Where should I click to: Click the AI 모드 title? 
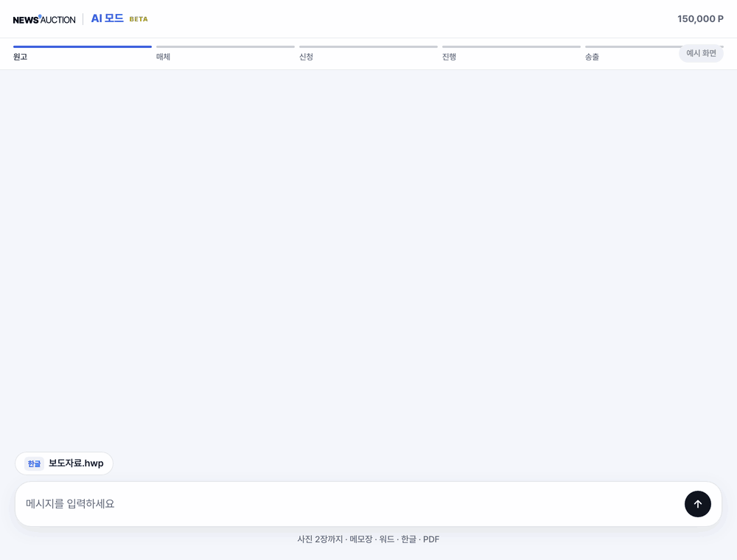[107, 18]
